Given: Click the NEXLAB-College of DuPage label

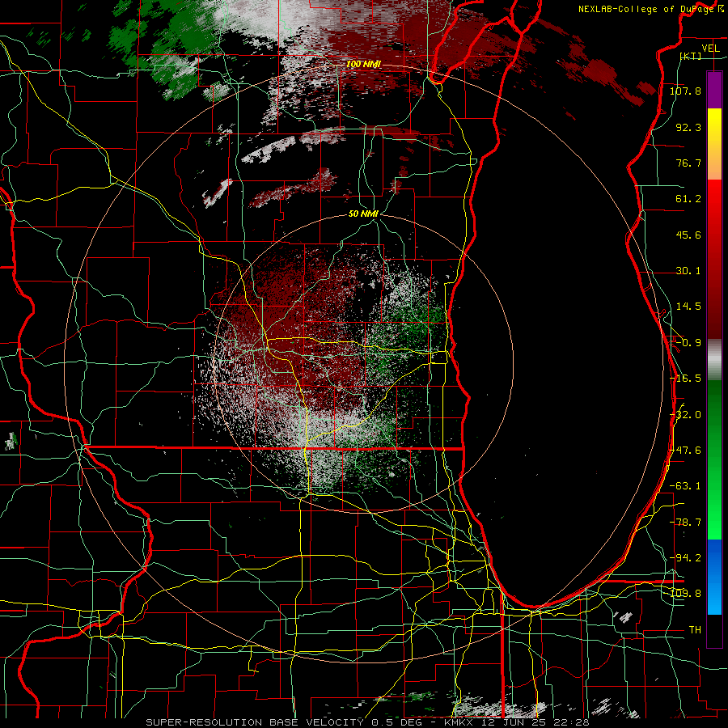Looking at the screenshot, I should [x=651, y=9].
